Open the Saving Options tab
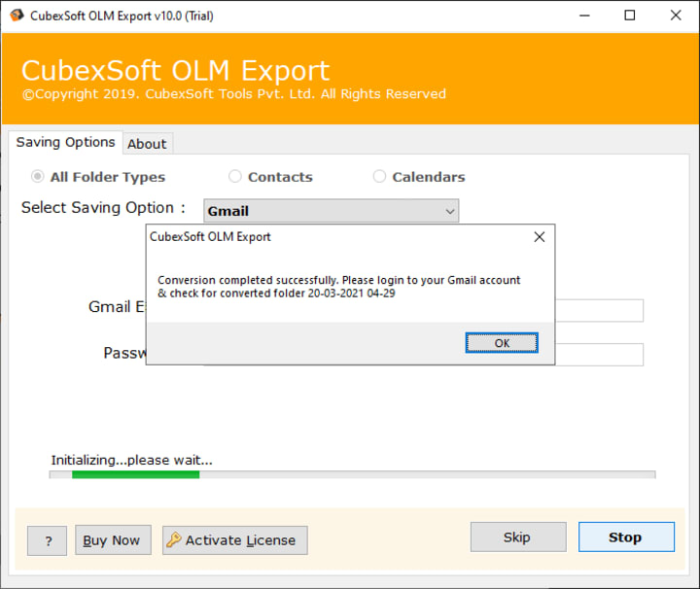 (x=66, y=142)
